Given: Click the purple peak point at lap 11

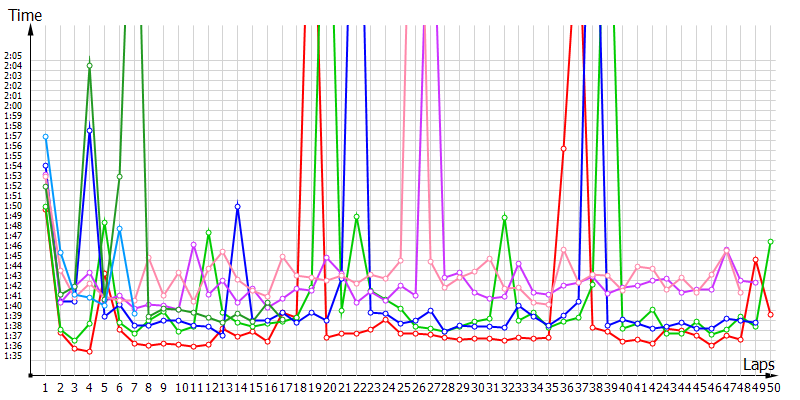Looking at the screenshot, I should (x=193, y=244).
